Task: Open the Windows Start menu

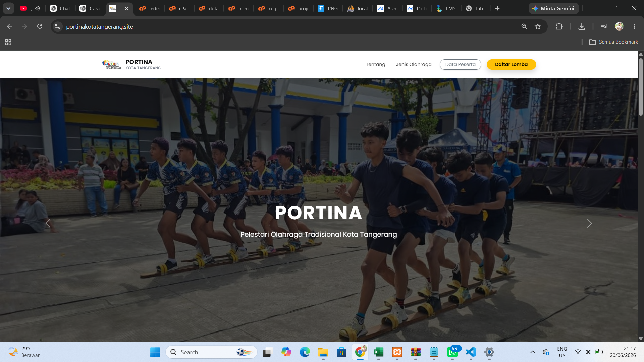Action: pos(155,352)
